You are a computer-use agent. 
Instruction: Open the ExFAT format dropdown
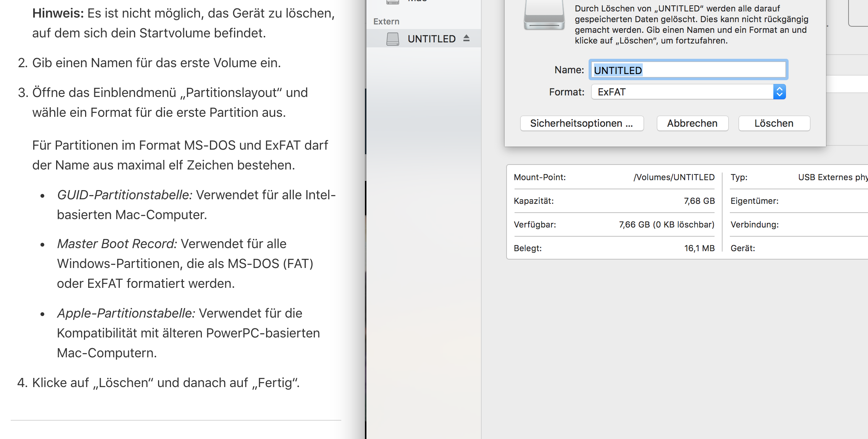682,92
